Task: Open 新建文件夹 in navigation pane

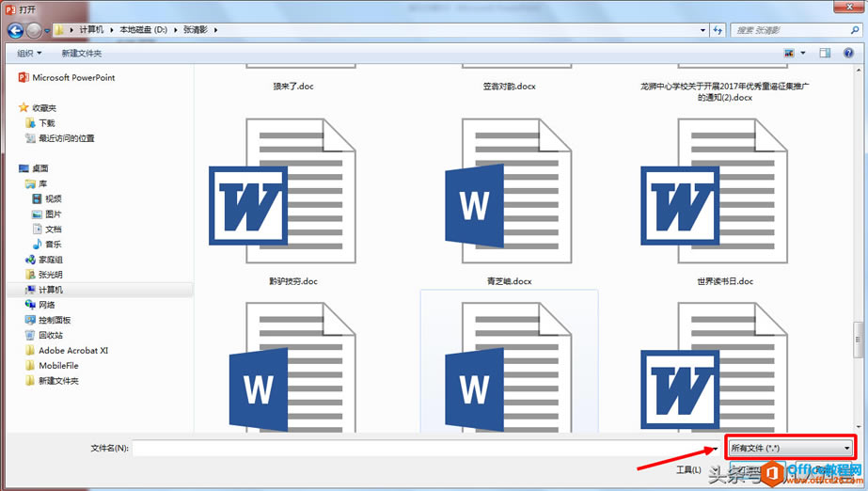Action: (x=52, y=381)
